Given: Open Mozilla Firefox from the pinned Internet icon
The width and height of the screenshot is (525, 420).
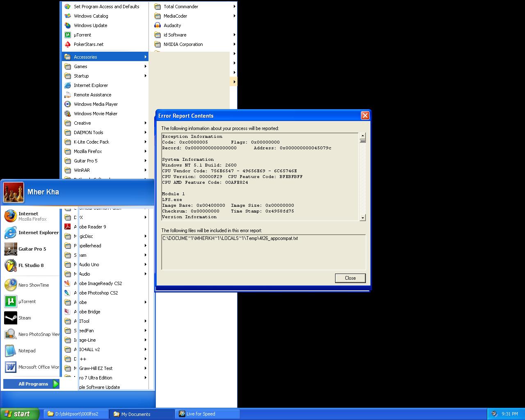Looking at the screenshot, I should (11, 216).
